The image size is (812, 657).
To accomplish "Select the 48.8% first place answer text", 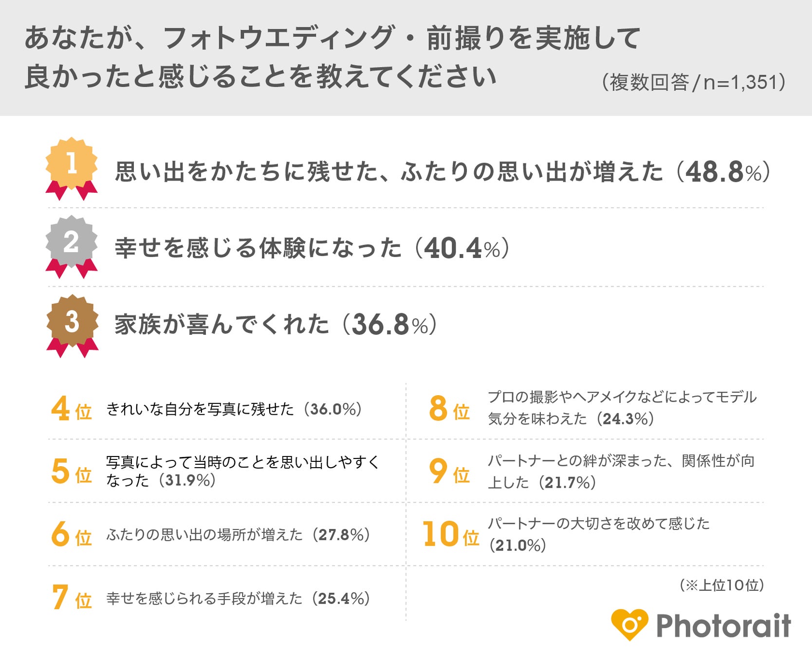I will (442, 172).
